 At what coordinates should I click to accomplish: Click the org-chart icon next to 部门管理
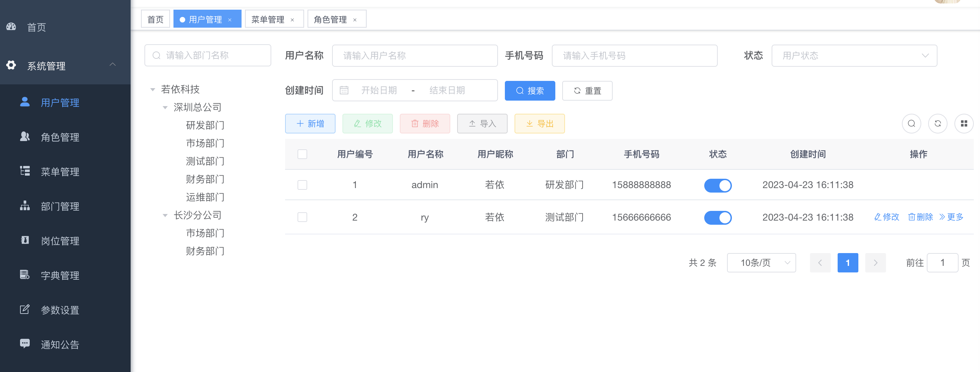click(x=25, y=206)
